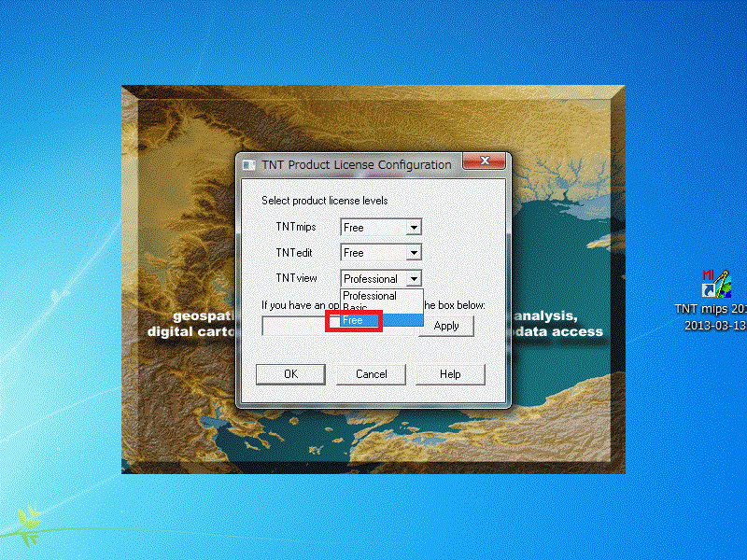
Task: Click the 'Select product license levels' text
Action: click(x=324, y=201)
